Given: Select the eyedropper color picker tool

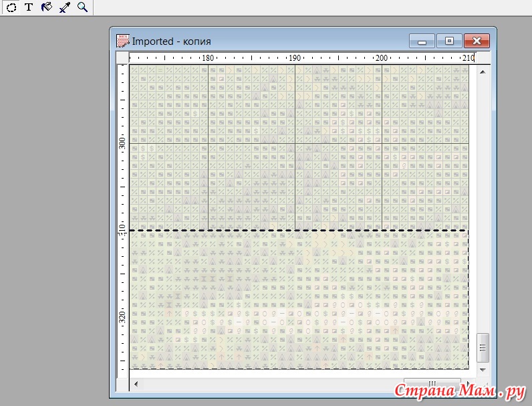Looking at the screenshot, I should click(64, 7).
